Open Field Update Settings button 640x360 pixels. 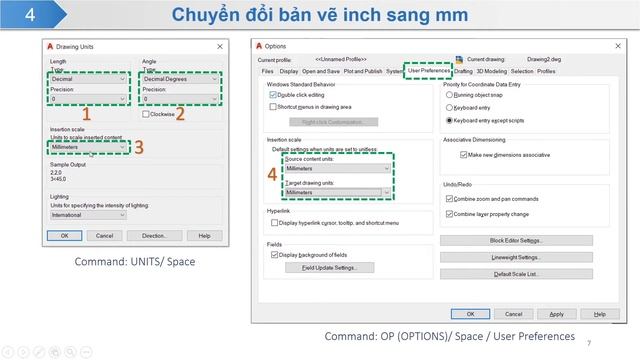click(x=329, y=268)
